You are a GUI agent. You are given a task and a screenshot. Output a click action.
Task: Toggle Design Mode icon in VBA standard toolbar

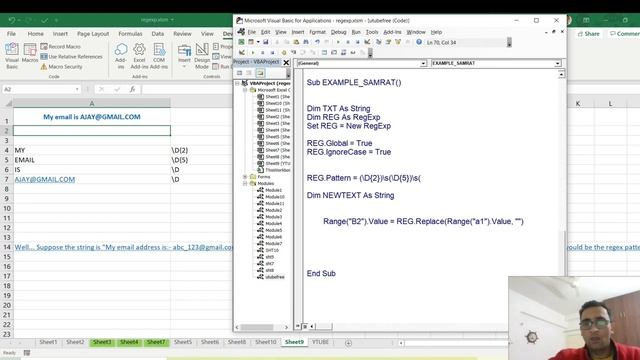tap(367, 42)
